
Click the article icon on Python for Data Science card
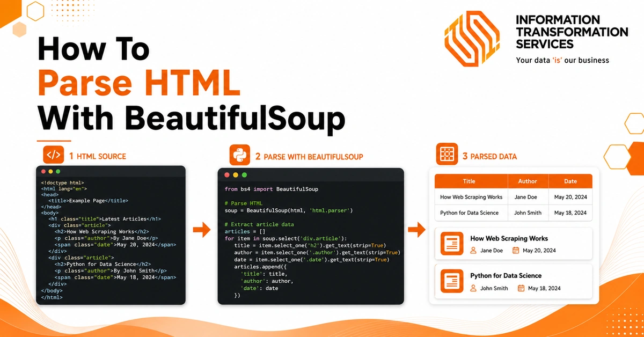click(452, 281)
